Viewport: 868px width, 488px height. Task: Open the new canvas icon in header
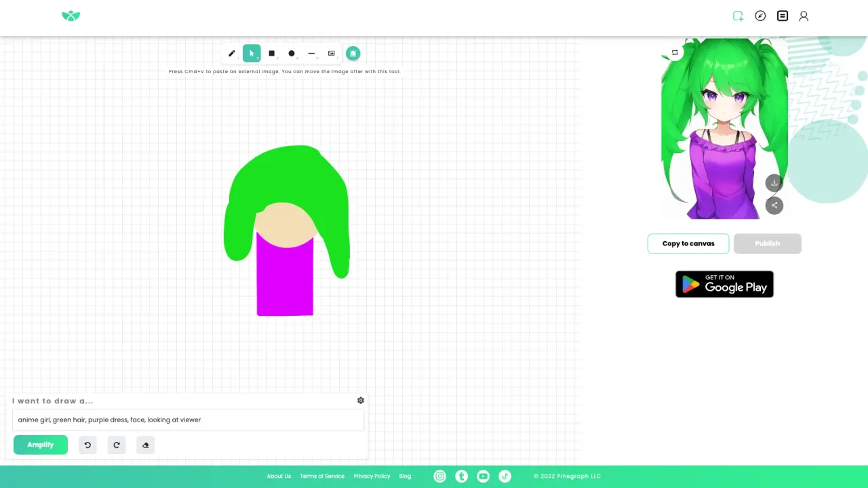tap(738, 16)
